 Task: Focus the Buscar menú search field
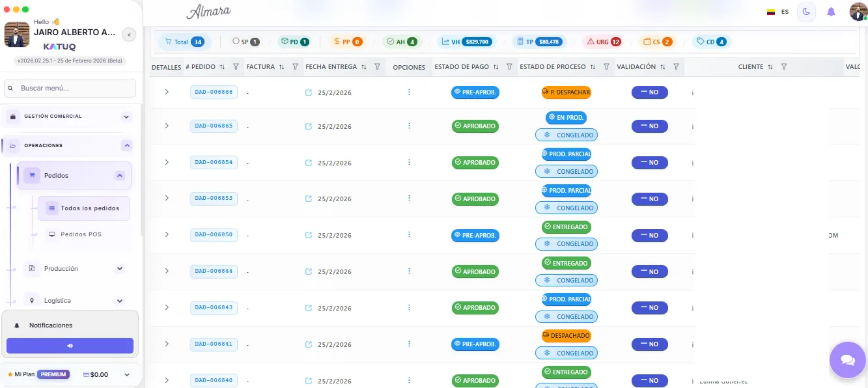pos(70,88)
